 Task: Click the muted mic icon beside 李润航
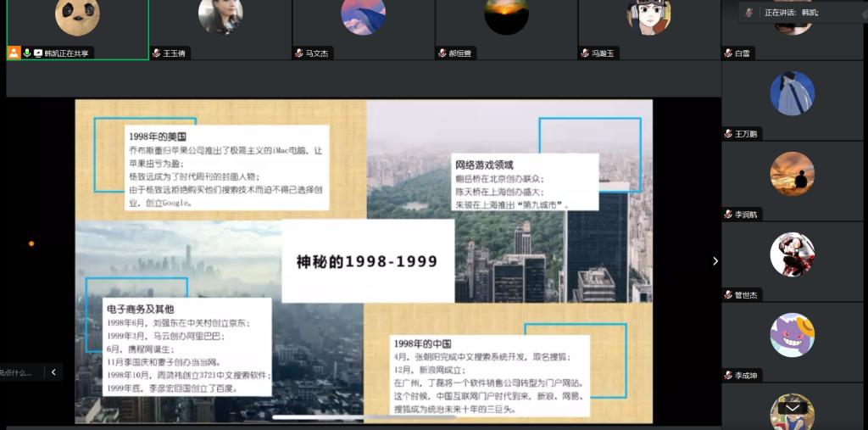[728, 215]
